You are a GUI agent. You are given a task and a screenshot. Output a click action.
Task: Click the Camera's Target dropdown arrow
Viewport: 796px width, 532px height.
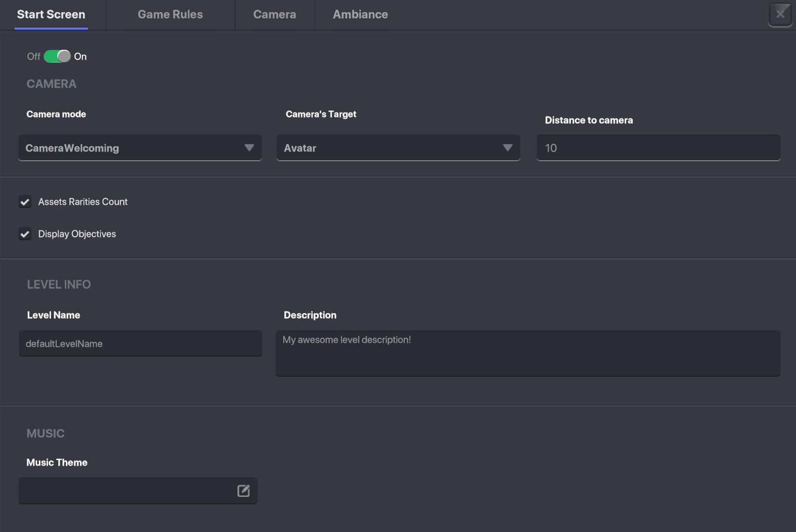[x=507, y=148]
